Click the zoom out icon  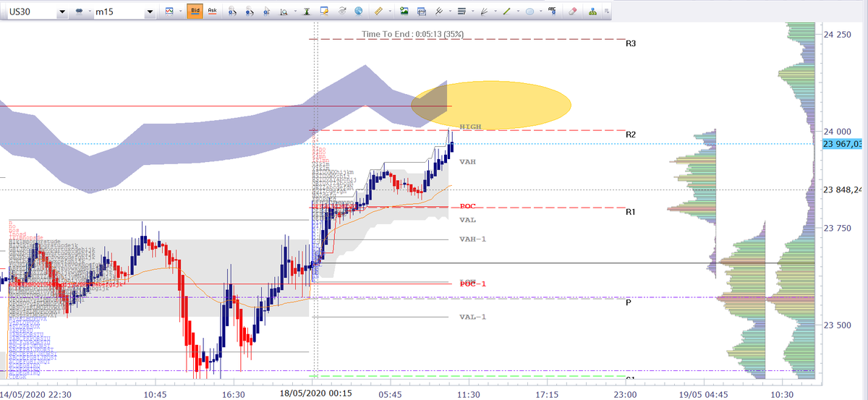(250, 11)
